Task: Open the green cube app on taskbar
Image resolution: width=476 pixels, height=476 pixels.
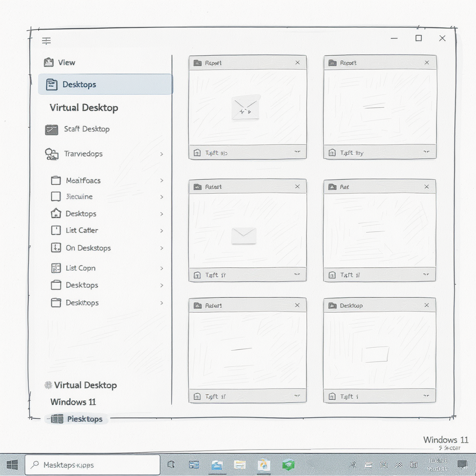Action: (x=288, y=465)
